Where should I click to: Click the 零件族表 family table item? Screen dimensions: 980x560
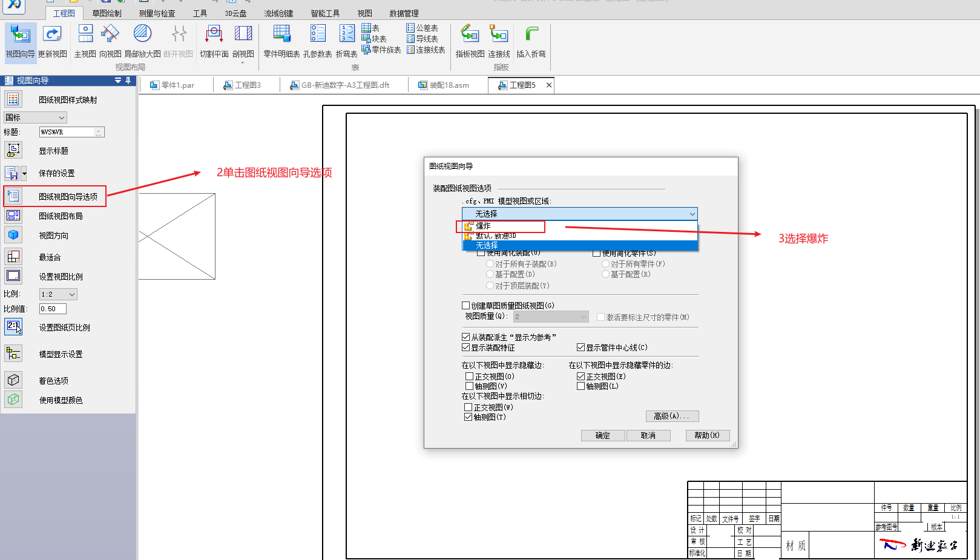[x=381, y=50]
